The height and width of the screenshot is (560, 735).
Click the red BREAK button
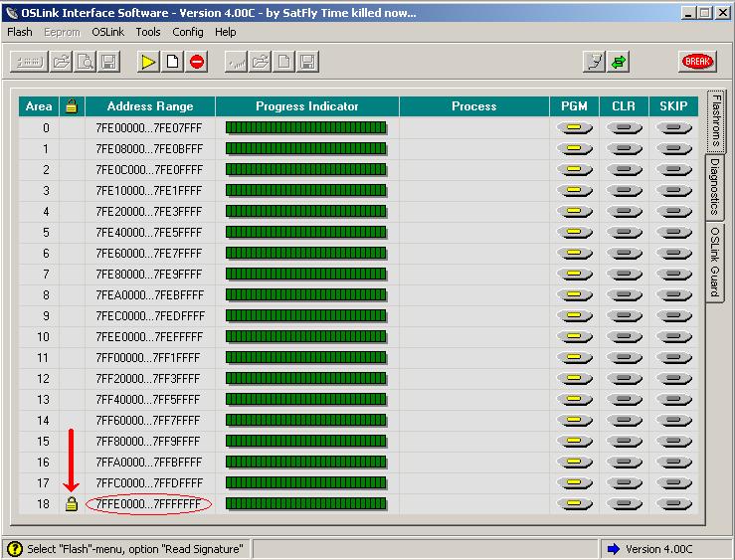point(697,62)
